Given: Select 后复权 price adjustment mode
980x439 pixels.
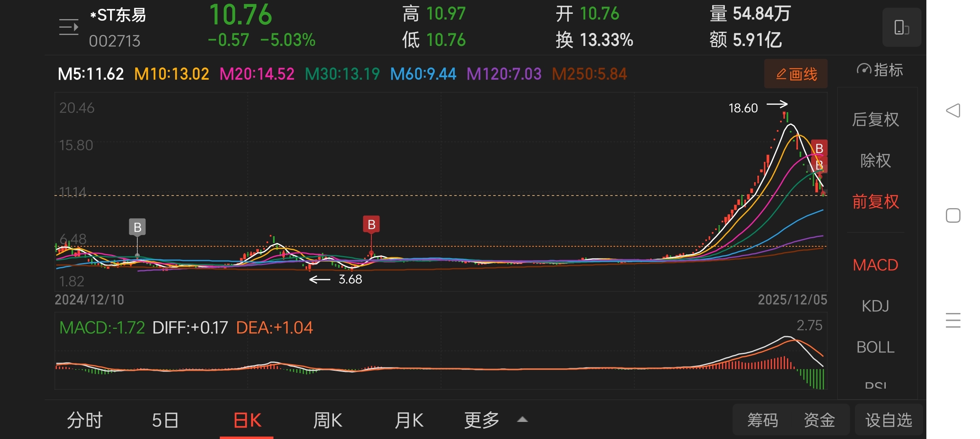Looking at the screenshot, I should [875, 120].
